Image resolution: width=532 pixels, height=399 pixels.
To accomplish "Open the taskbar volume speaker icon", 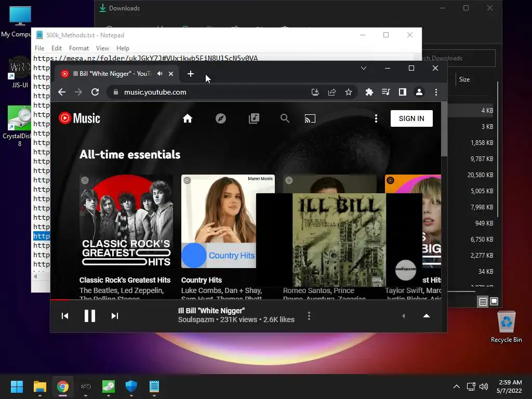I will click(484, 387).
